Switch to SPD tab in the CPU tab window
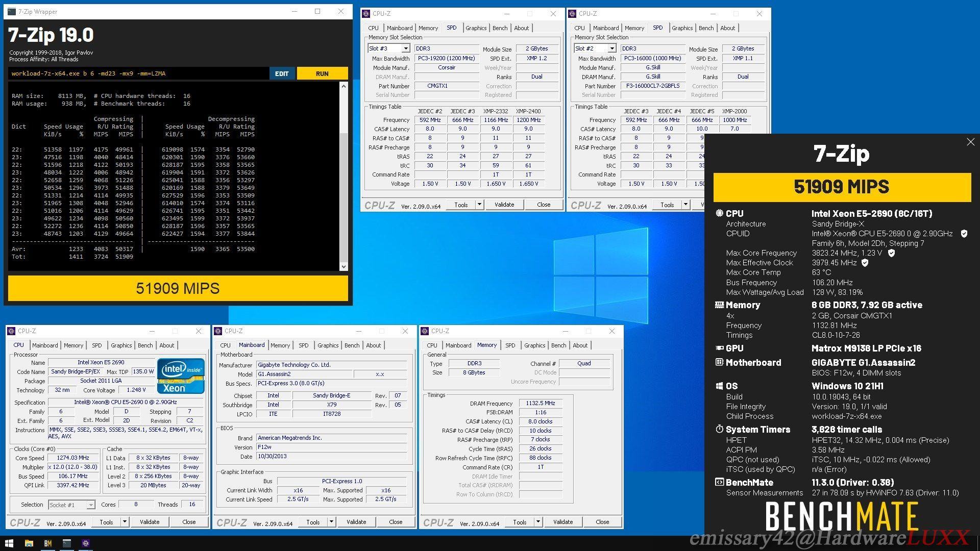This screenshot has width=980, height=551. pos(96,345)
